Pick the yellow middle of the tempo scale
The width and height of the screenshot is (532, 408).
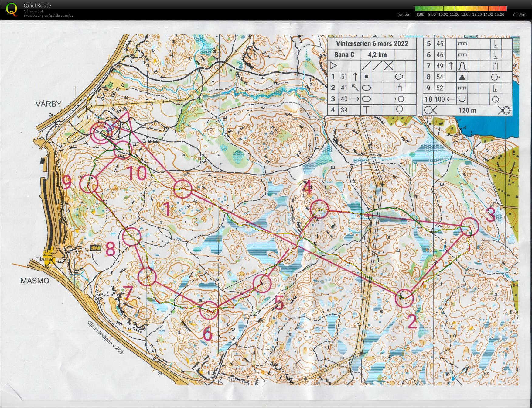pos(461,9)
